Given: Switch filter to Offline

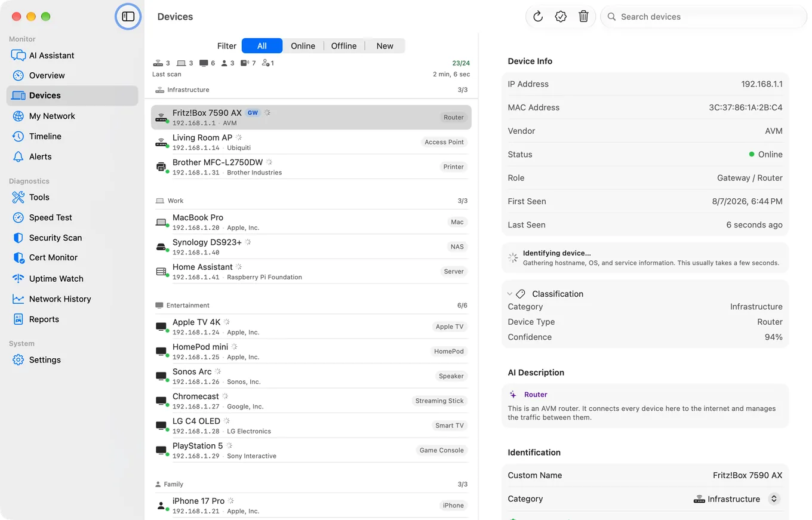Looking at the screenshot, I should [x=344, y=46].
